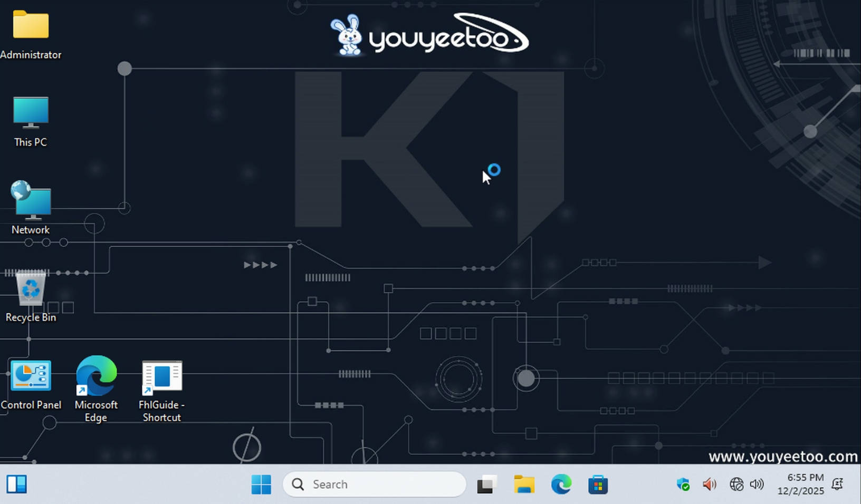Open the Windows Start menu
861x504 pixels.
261,484
